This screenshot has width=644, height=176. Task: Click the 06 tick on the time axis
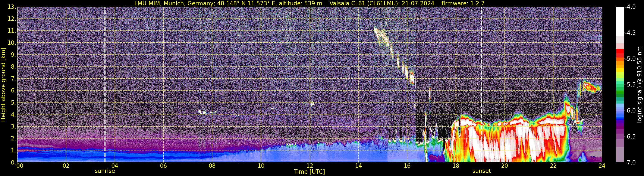pyautogui.click(x=163, y=166)
